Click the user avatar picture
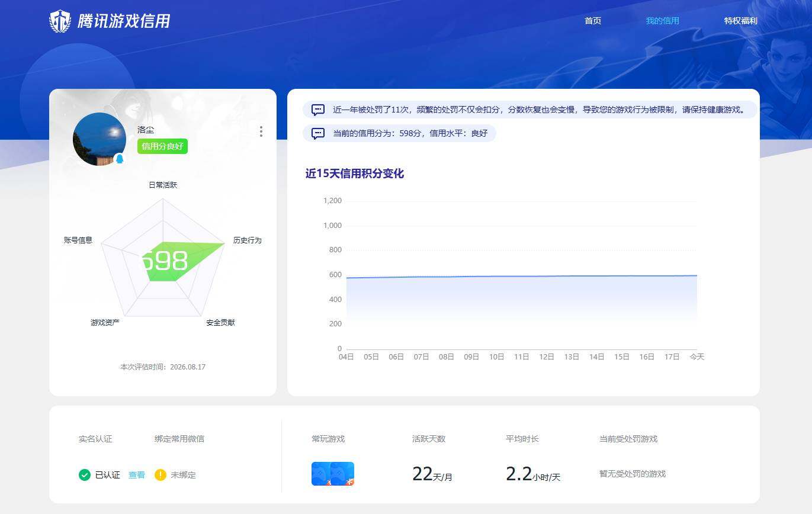Screen dimensions: 812x514 [x=99, y=139]
